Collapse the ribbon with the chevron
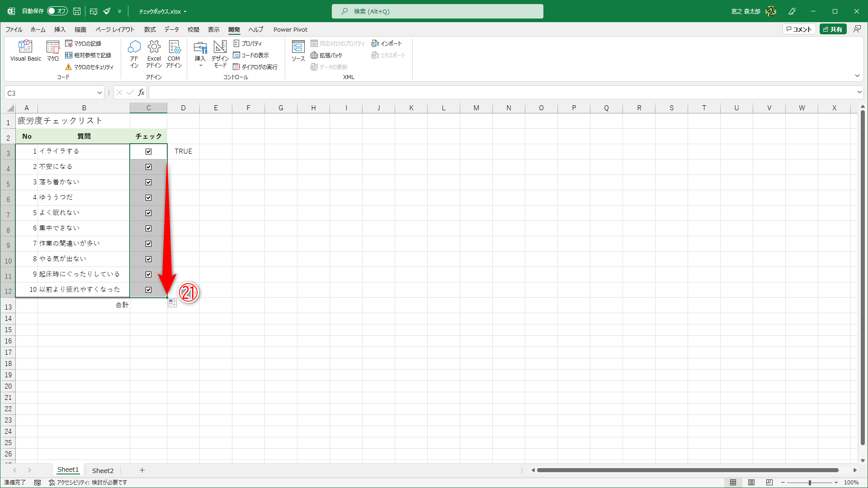The height and width of the screenshot is (488, 868). [x=857, y=75]
